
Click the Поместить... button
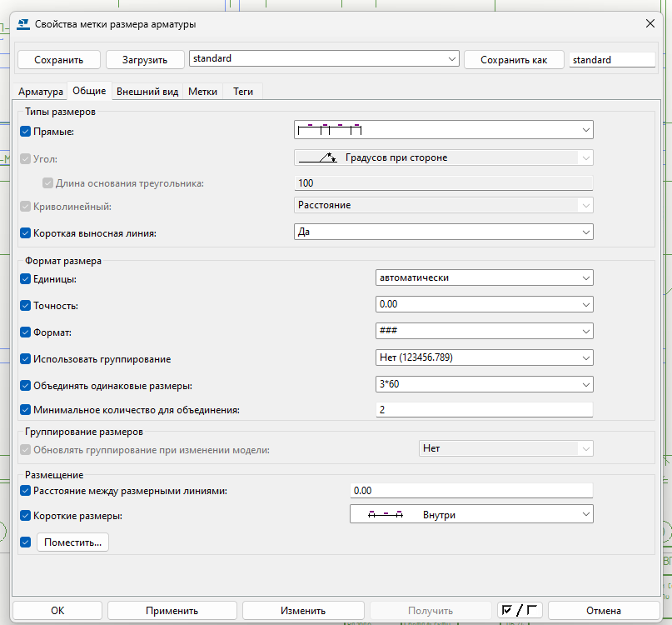pos(72,542)
